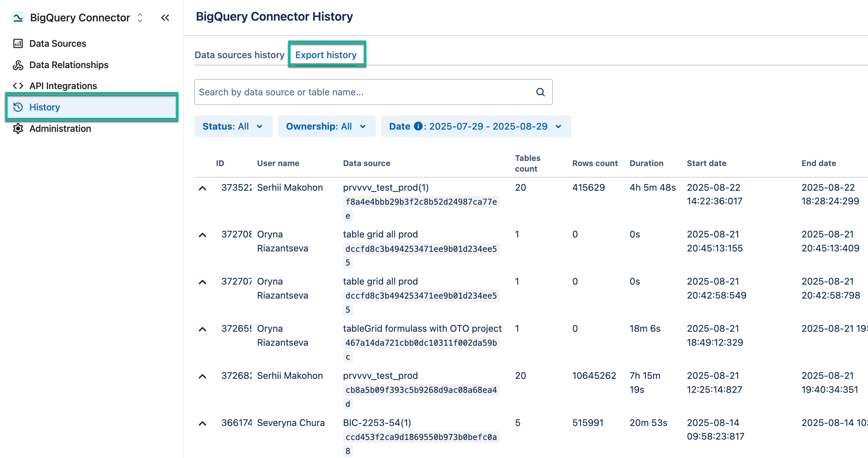This screenshot has height=458, width=868.
Task: Click the info icon next to Date filter
Action: pyautogui.click(x=418, y=126)
